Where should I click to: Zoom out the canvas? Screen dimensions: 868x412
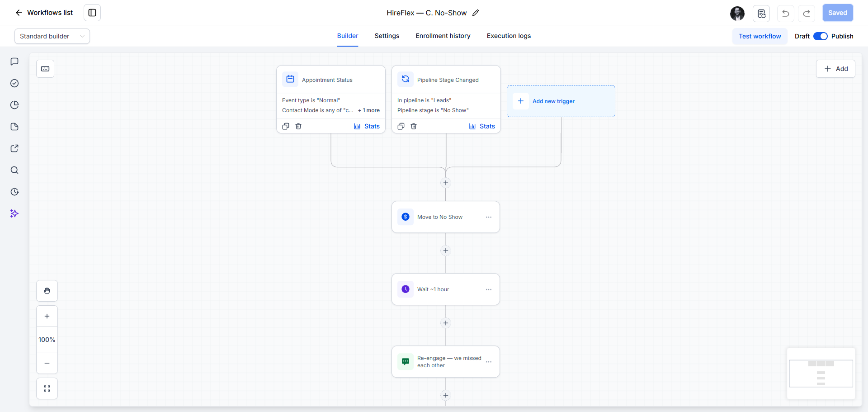coord(47,363)
